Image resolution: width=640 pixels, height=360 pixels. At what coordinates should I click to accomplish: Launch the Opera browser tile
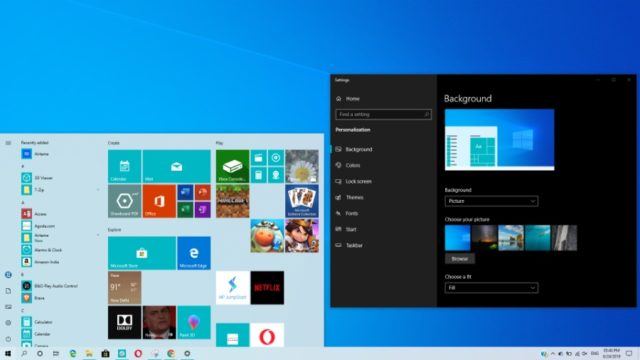pos(267,336)
